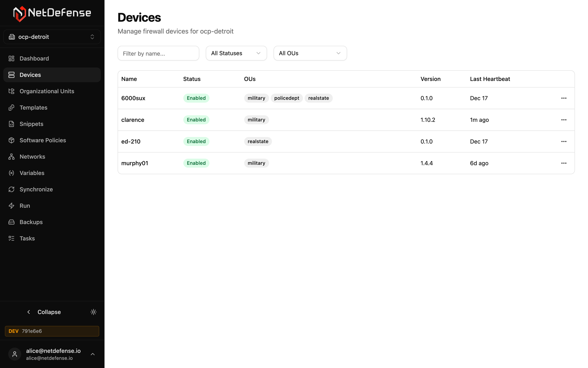The width and height of the screenshot is (588, 368).
Task: Navigate to Networks
Action: (x=52, y=156)
